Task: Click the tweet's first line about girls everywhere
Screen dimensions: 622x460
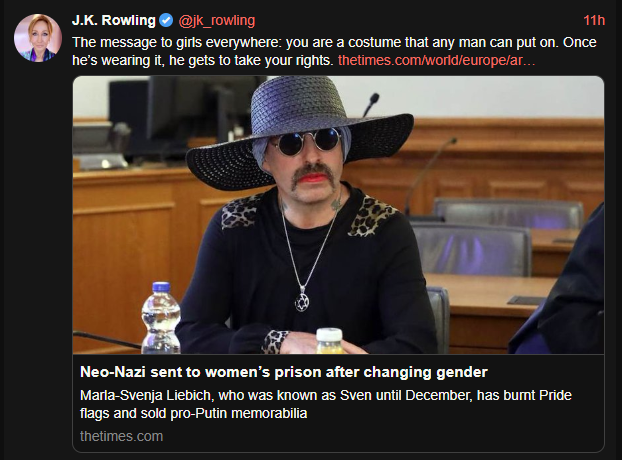Action: [334, 42]
